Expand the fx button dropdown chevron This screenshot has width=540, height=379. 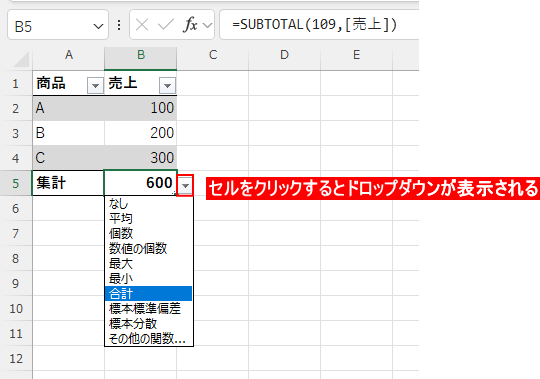pyautogui.click(x=207, y=25)
